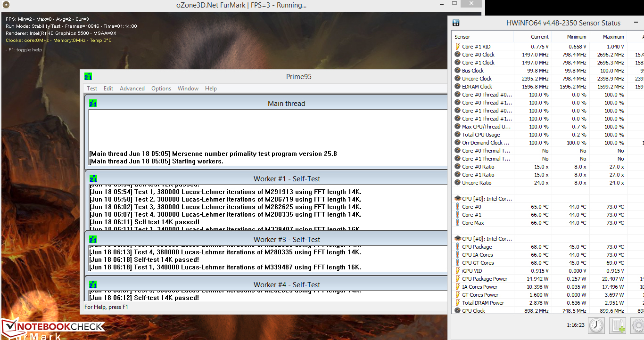Click the lightning icon beside Core #1 VID
This screenshot has width=644, height=340.
pyautogui.click(x=457, y=47)
